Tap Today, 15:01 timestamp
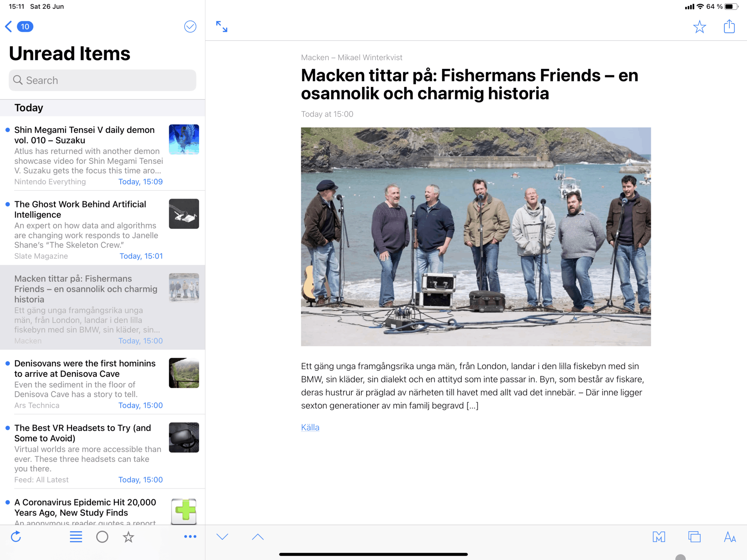The image size is (747, 560). pyautogui.click(x=141, y=256)
